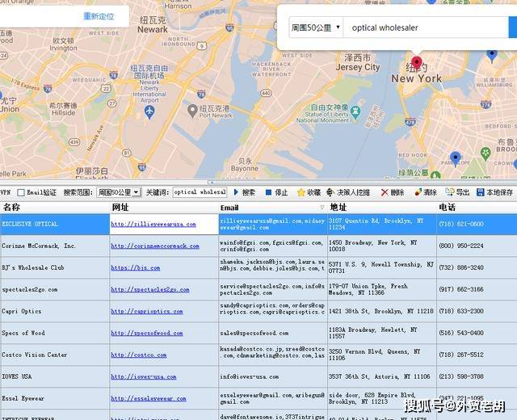Click the green park icon near Brooklyn

[485, 153]
